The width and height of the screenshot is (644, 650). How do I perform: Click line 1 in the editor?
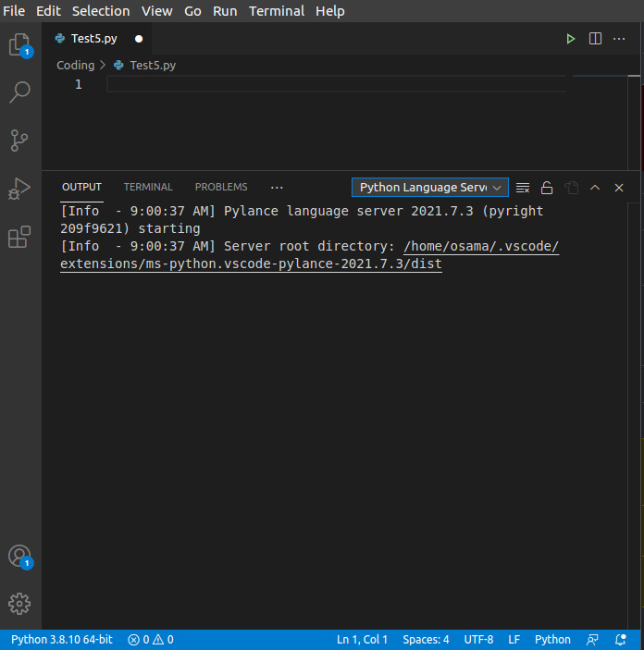(x=336, y=84)
